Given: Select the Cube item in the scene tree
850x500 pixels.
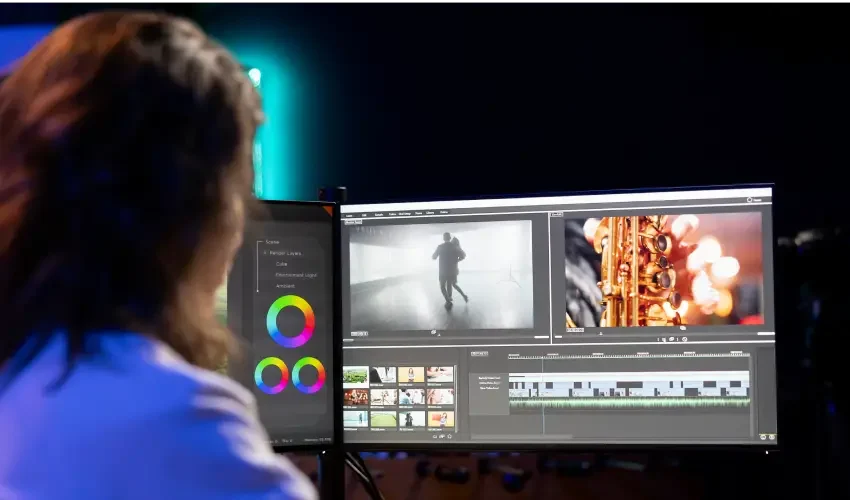Looking at the screenshot, I should (x=281, y=264).
